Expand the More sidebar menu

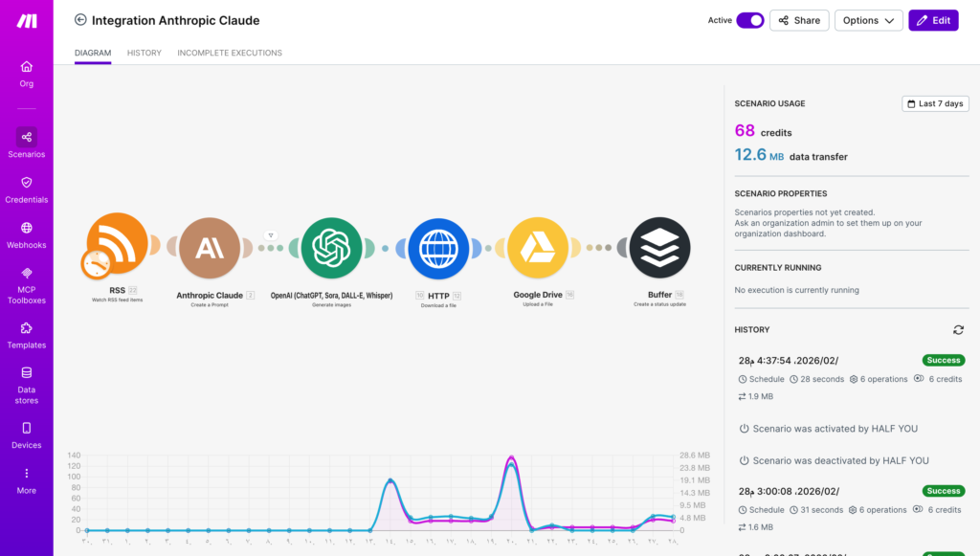click(27, 480)
